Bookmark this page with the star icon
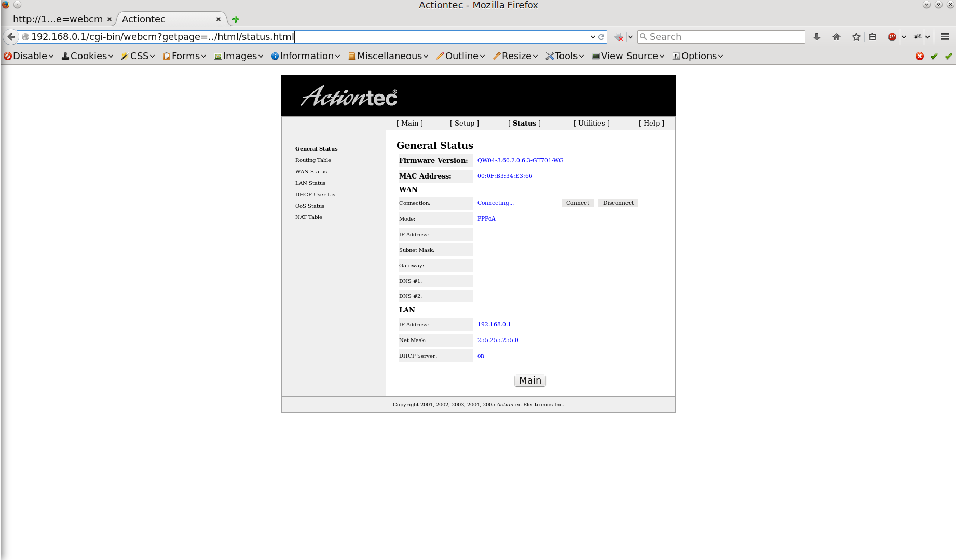Screen dimensions: 956x560 [x=856, y=37]
